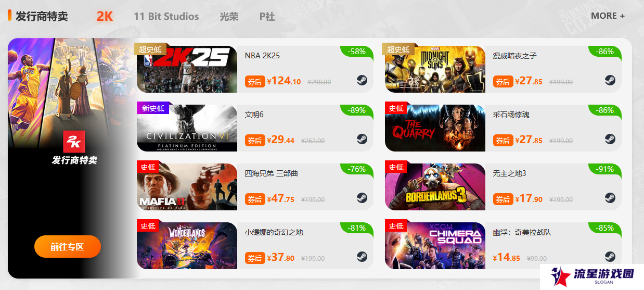
Task: Switch to the 11 Bit Studios tab
Action: tap(166, 16)
